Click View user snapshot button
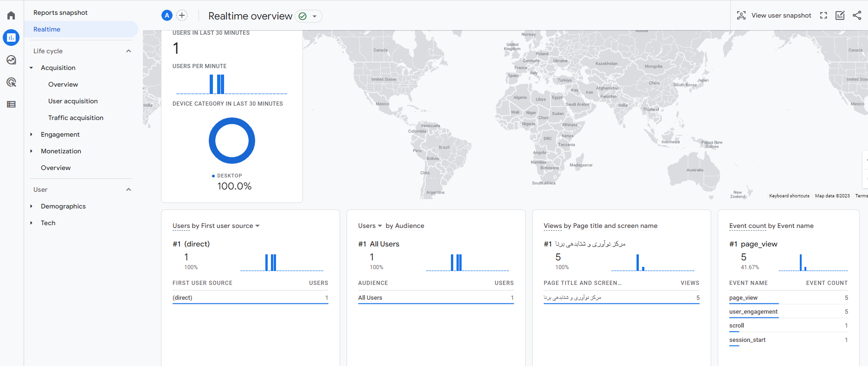The image size is (868, 366). 774,15
